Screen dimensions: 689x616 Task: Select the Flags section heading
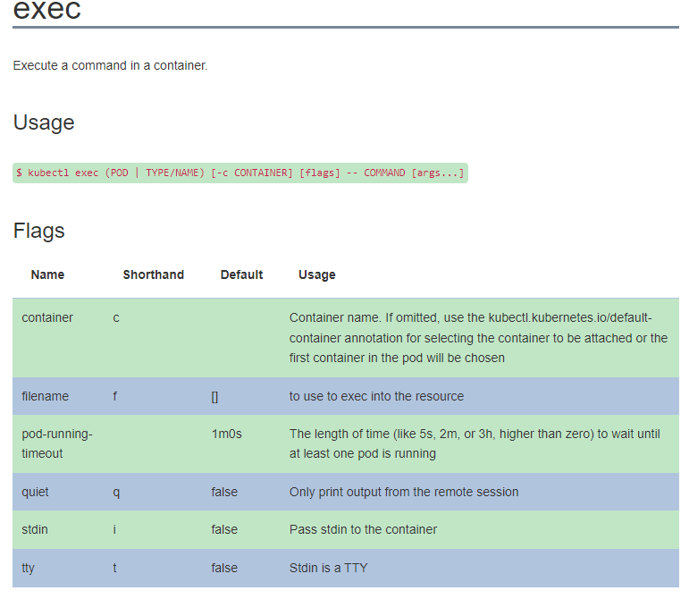pos(38,231)
